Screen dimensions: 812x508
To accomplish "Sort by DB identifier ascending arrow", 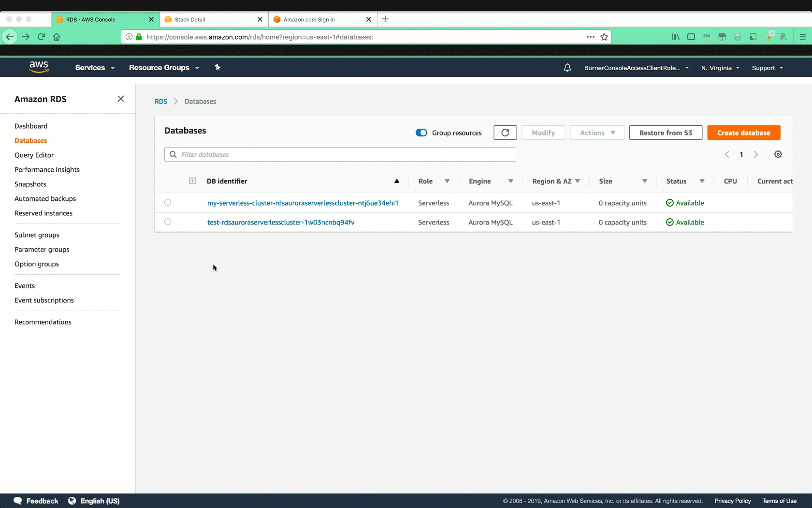I will 397,181.
